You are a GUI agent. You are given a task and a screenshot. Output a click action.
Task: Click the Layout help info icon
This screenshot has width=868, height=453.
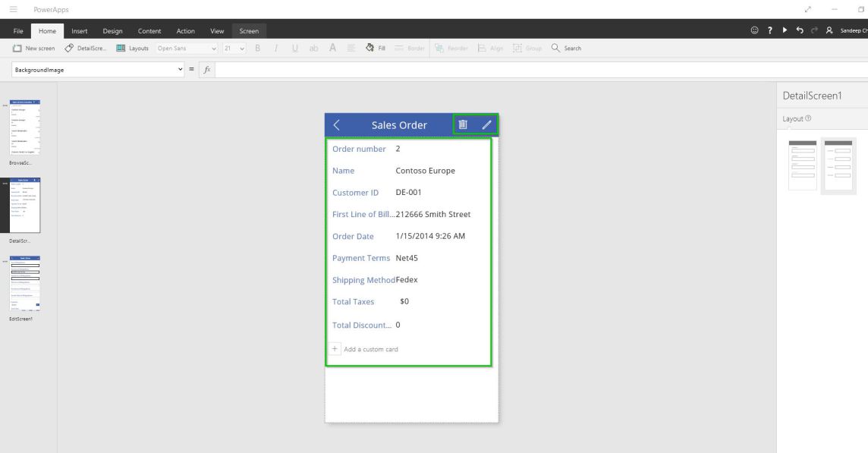808,118
